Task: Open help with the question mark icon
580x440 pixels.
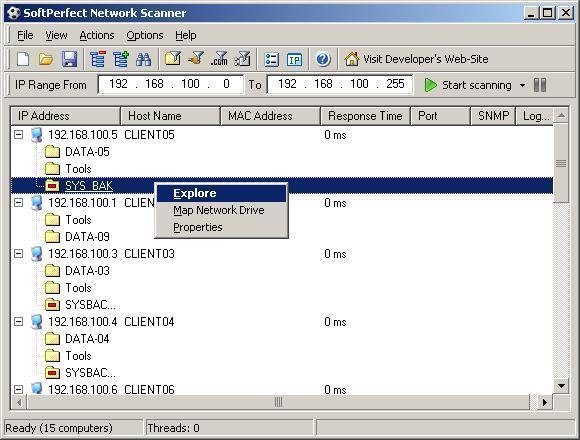Action: point(323,59)
